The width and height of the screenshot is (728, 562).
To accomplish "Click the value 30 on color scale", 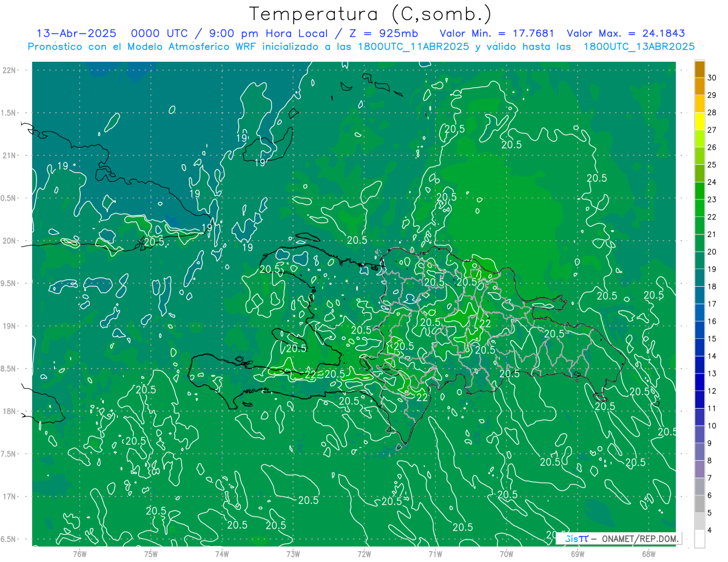I will (712, 78).
